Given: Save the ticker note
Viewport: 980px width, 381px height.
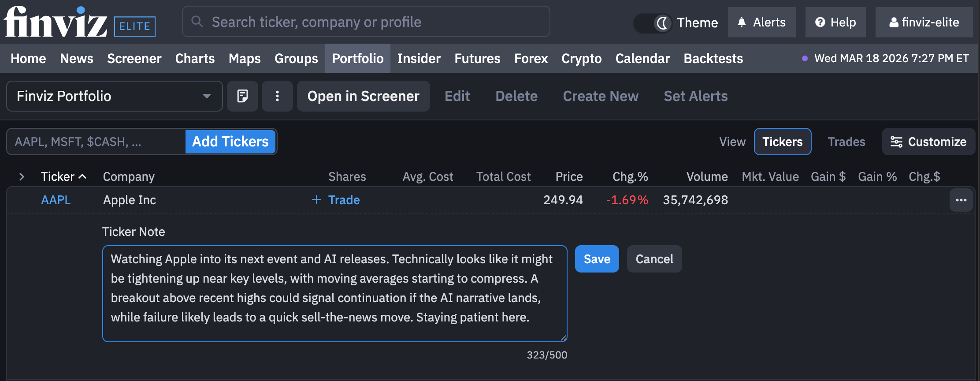Looking at the screenshot, I should 597,259.
